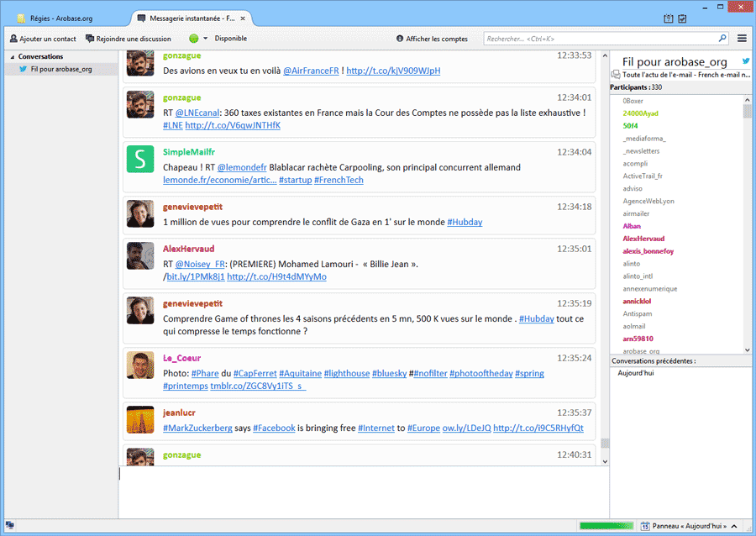Click the participants list scroll-down arrow

(x=747, y=350)
